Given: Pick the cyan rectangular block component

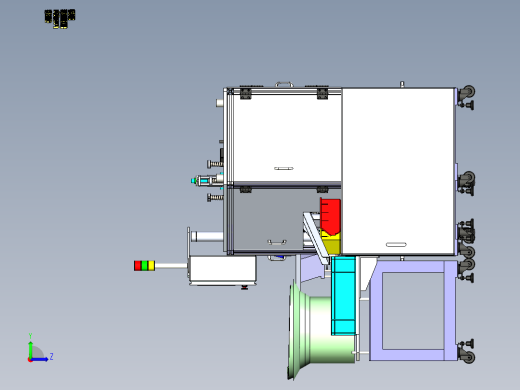Looking at the screenshot, I should pyautogui.click(x=344, y=296).
